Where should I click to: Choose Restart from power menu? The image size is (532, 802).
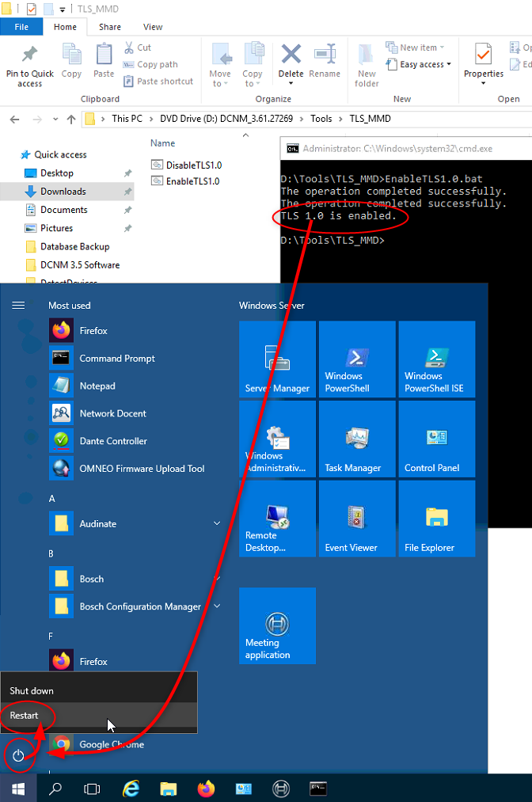99,716
